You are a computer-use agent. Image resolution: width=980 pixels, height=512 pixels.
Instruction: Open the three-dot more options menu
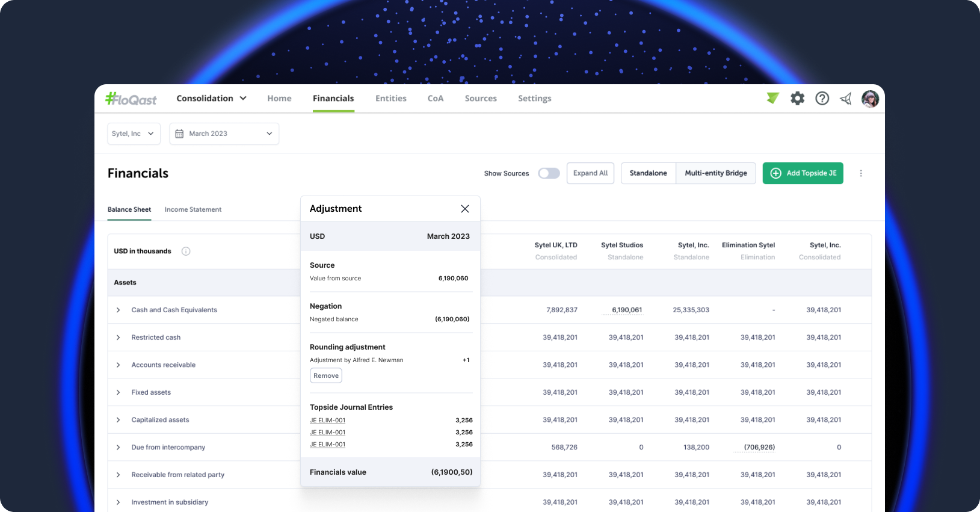[x=861, y=173]
